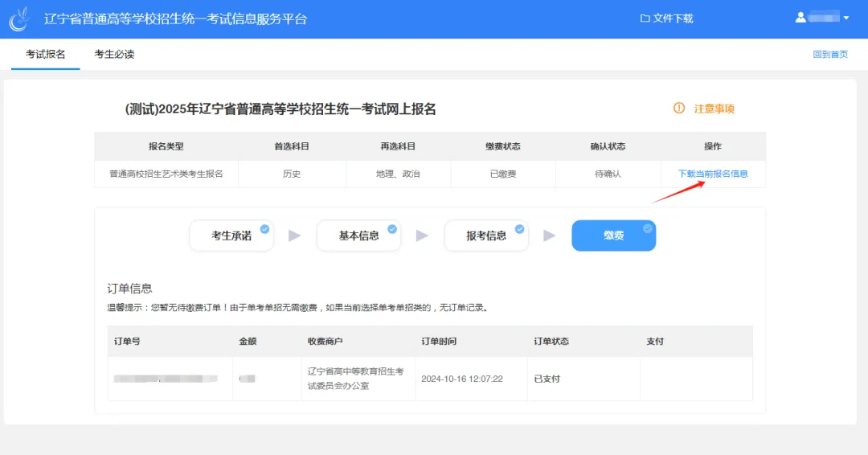Select the 考生承诺 step button
Viewport: 868px width, 455px height.
[x=231, y=236]
